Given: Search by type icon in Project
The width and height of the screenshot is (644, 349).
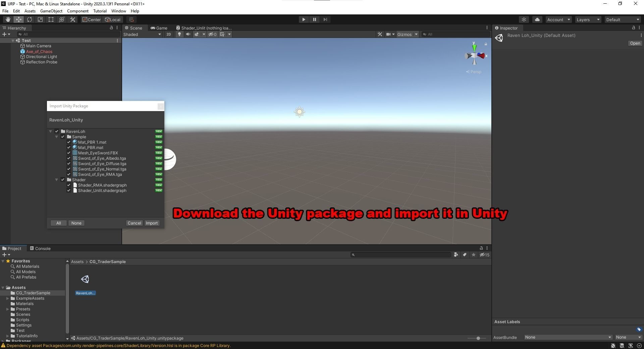Looking at the screenshot, I should 456,255.
